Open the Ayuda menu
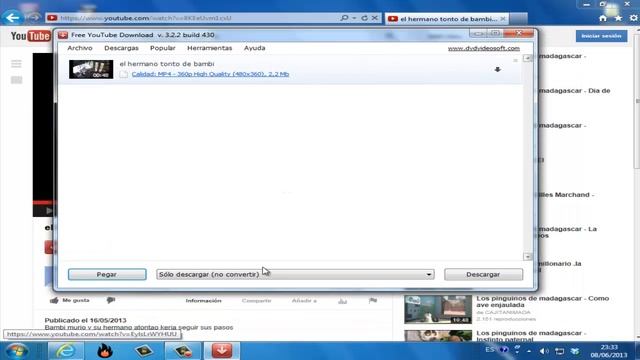The image size is (640, 360). [254, 48]
